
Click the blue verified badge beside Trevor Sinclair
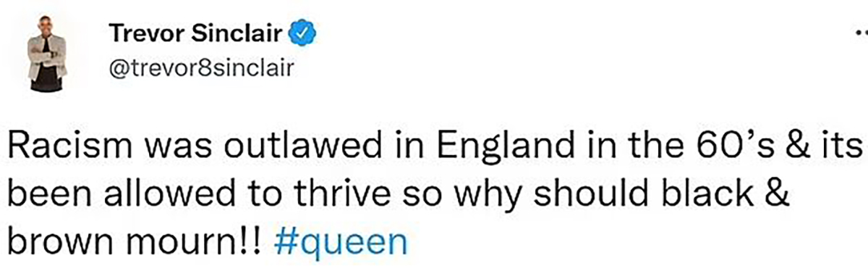(x=302, y=33)
